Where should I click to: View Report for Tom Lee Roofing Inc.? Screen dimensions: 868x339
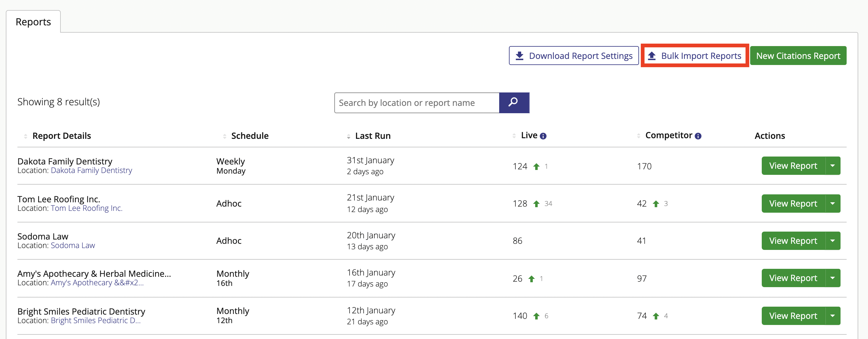click(x=793, y=203)
